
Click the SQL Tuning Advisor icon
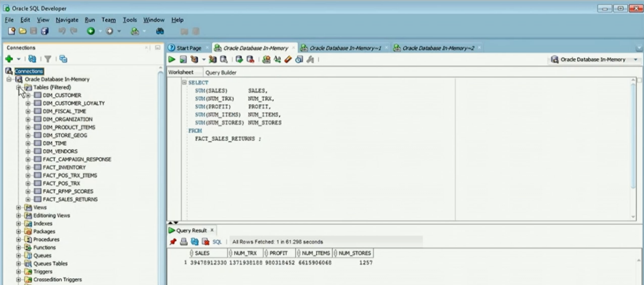tap(224, 59)
